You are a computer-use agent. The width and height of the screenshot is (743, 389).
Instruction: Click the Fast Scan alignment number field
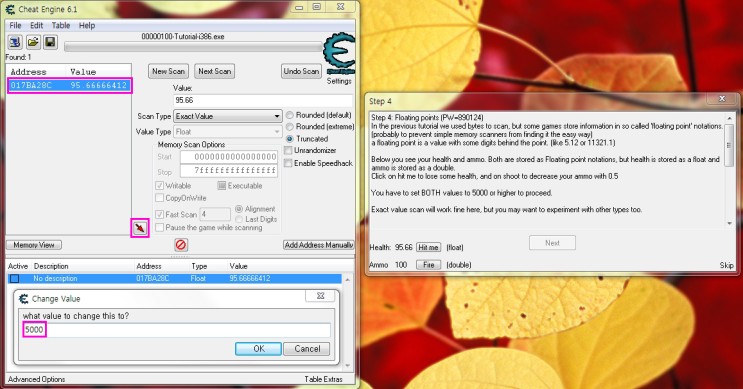[x=215, y=214]
